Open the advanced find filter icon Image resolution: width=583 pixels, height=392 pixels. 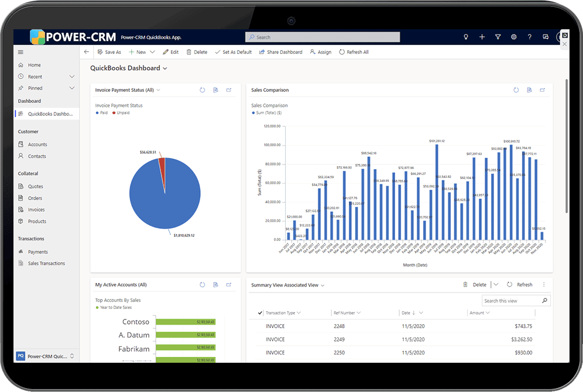pyautogui.click(x=498, y=37)
